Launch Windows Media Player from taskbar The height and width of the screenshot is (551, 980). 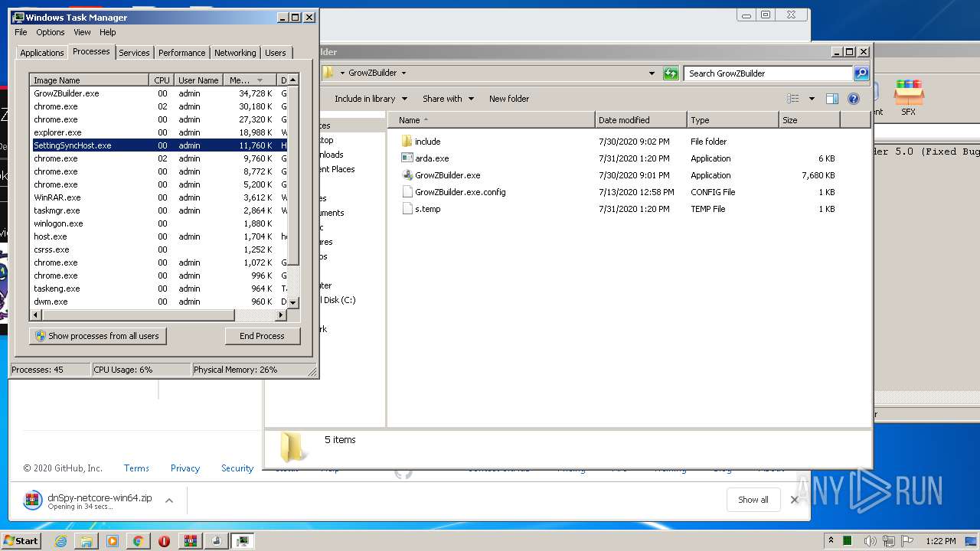[x=113, y=541]
